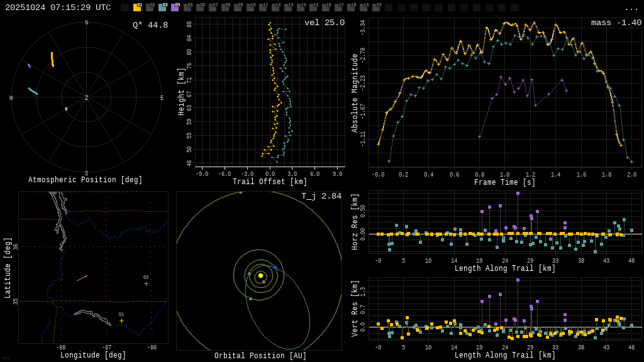Click the mass -1.40 readout
The image size is (644, 362).
pyautogui.click(x=616, y=23)
